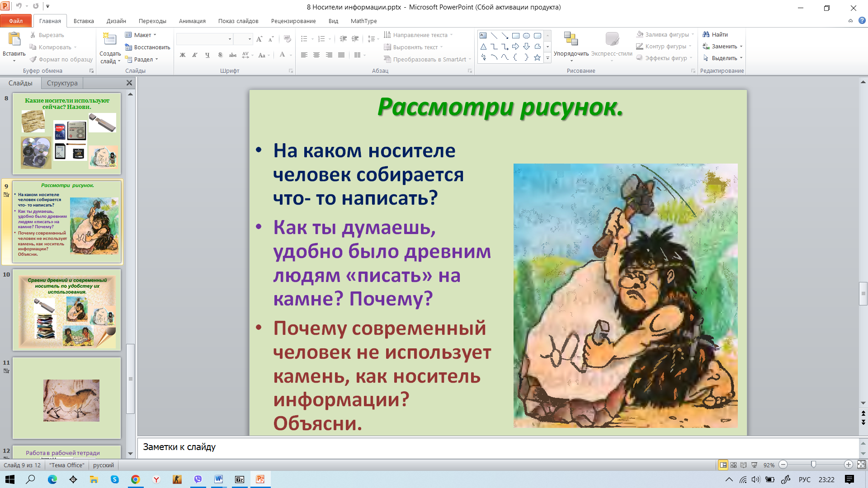Click the Paste (Вставить) clipboard icon
868x488 pixels.
(14, 39)
